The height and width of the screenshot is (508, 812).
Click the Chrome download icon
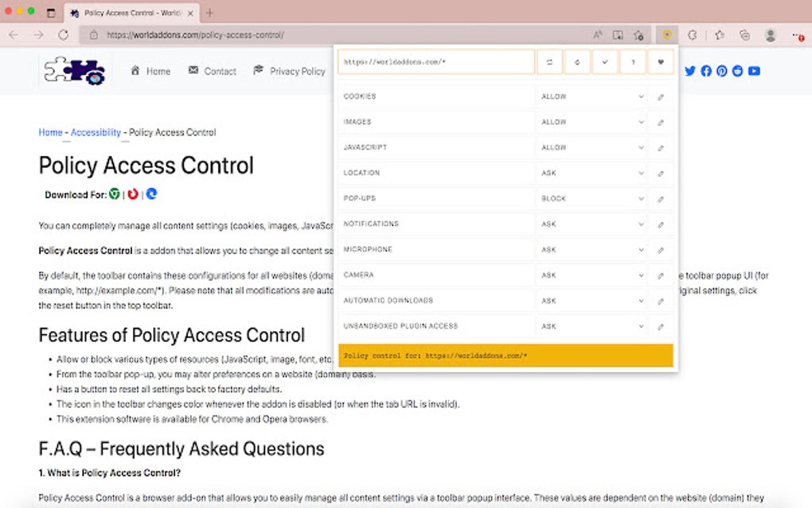tap(115, 194)
